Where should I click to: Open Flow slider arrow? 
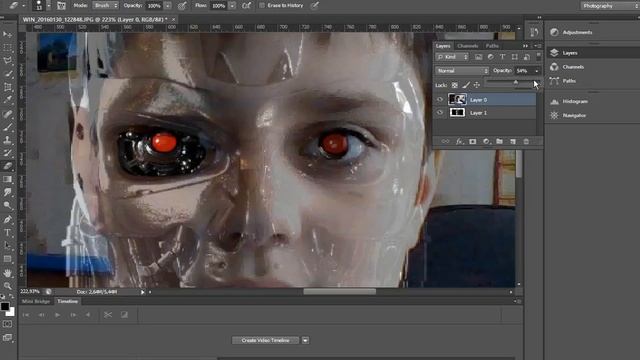coord(232,6)
